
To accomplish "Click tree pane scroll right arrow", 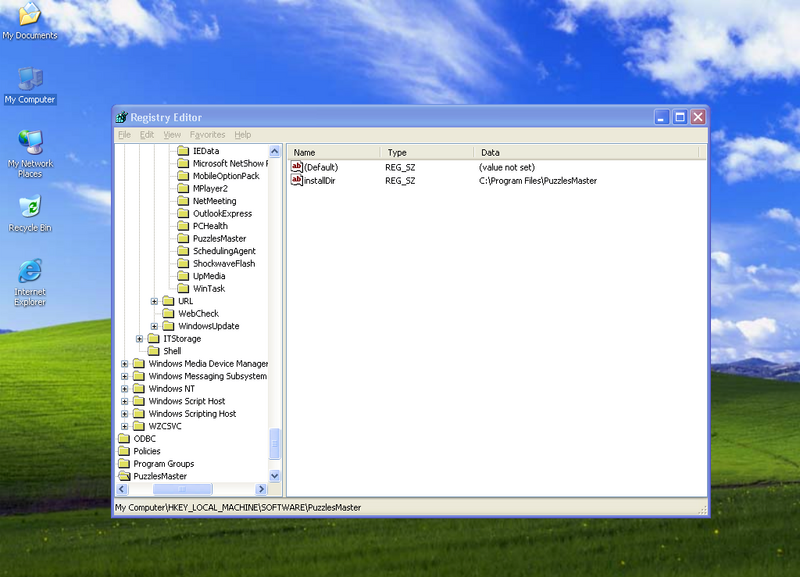I will tap(261, 489).
